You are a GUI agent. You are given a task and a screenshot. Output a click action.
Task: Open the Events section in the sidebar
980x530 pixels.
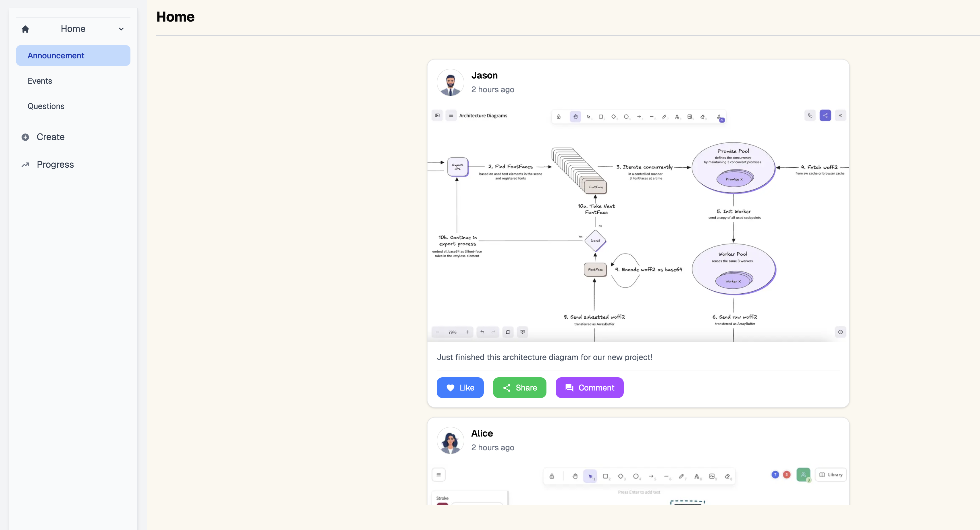tap(40, 81)
